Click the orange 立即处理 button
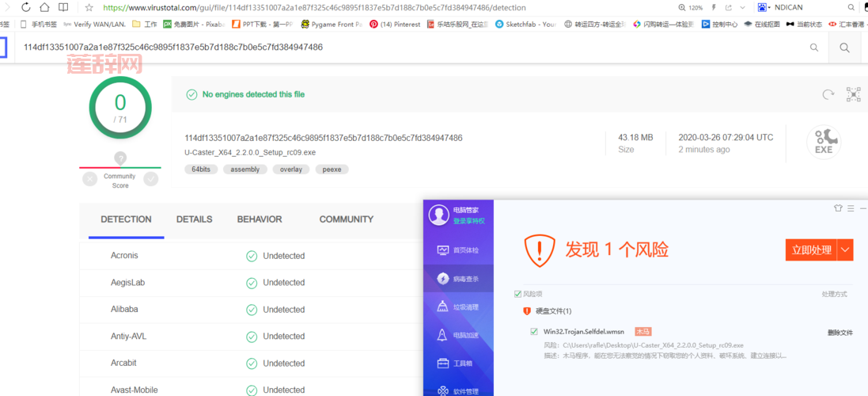 pos(811,249)
